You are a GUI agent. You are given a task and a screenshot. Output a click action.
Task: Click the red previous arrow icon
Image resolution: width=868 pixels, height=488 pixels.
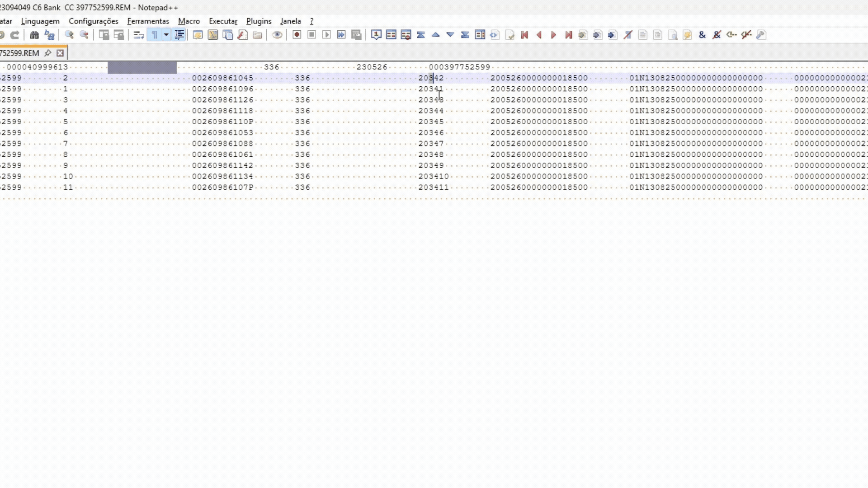539,35
